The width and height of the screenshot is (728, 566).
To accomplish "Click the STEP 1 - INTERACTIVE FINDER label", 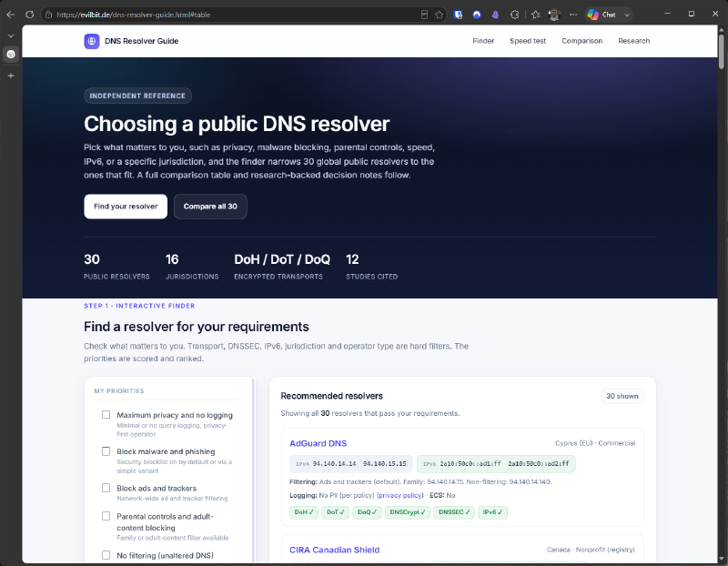I will pyautogui.click(x=139, y=306).
